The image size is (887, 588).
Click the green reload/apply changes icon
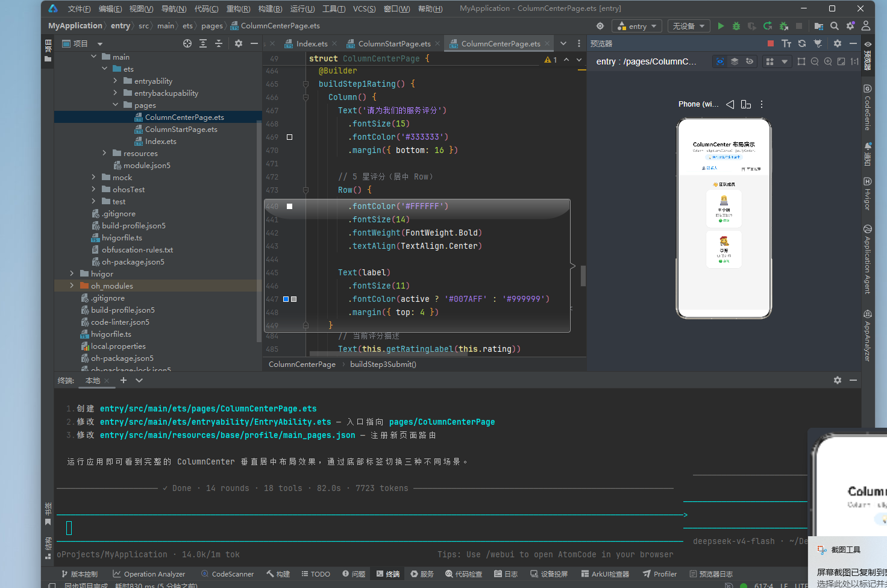[x=768, y=26]
